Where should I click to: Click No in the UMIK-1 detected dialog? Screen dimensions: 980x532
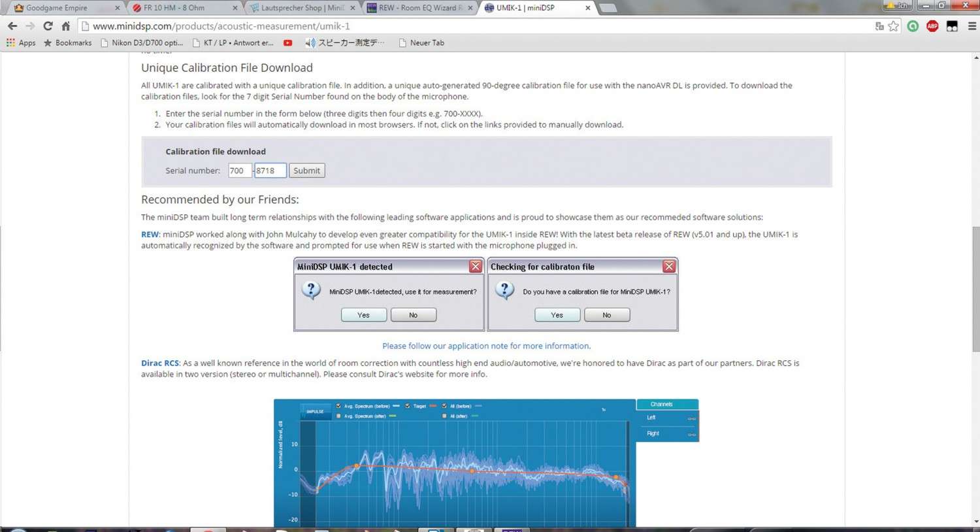click(413, 315)
